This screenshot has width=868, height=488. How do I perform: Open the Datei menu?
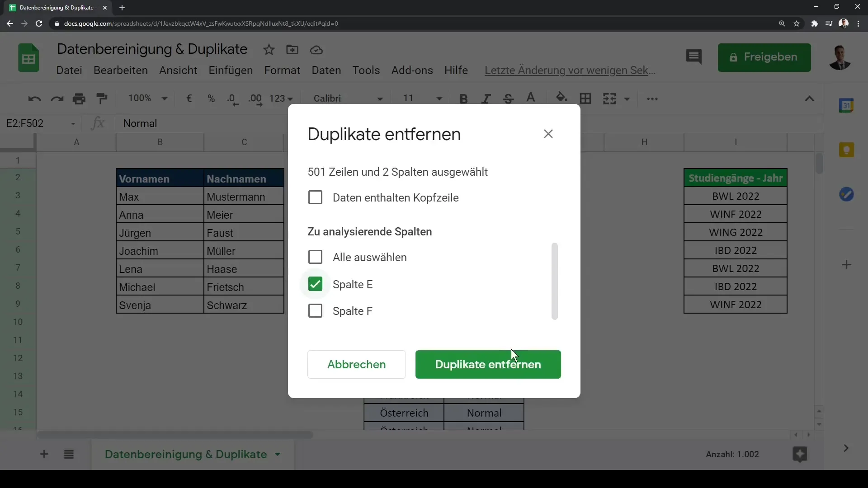point(69,70)
